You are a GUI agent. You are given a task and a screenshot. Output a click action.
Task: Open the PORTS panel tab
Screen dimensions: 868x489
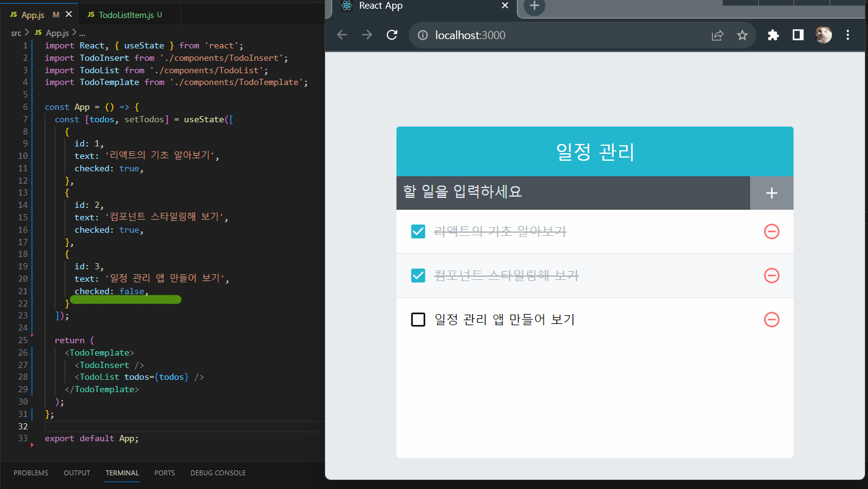point(164,473)
